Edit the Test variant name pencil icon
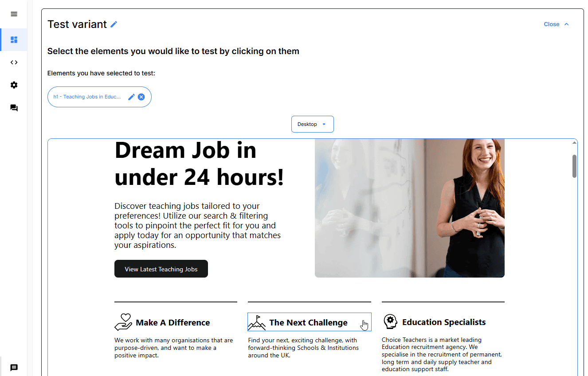 [114, 24]
